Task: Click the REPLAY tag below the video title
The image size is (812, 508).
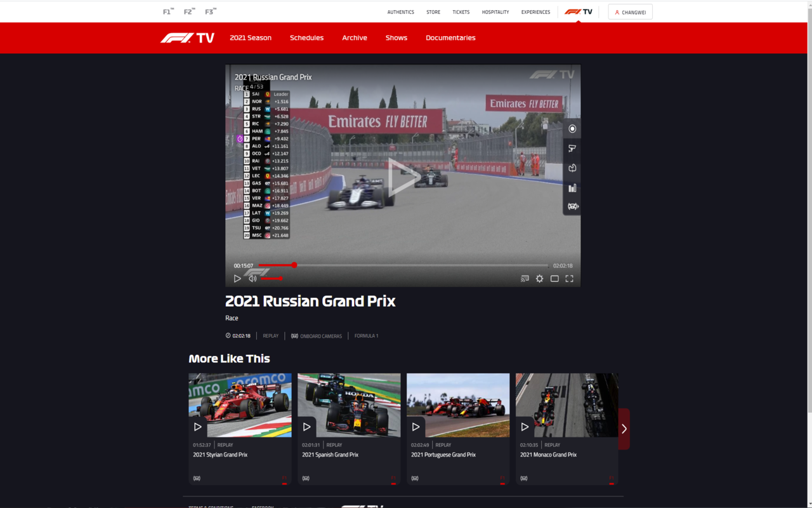Action: coord(271,336)
